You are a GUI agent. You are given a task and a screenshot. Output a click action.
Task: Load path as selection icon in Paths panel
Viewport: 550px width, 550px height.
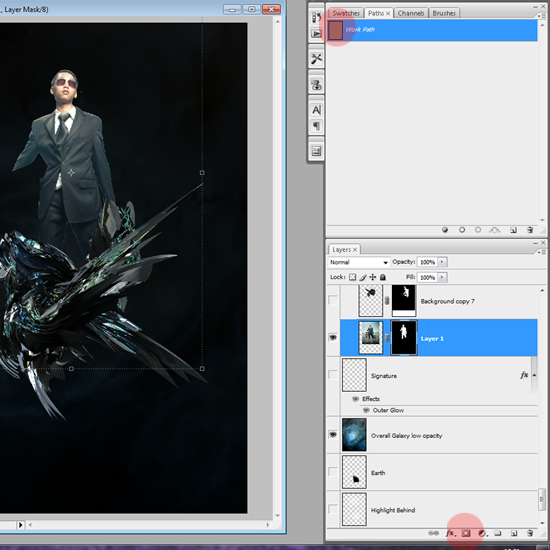coord(478,230)
